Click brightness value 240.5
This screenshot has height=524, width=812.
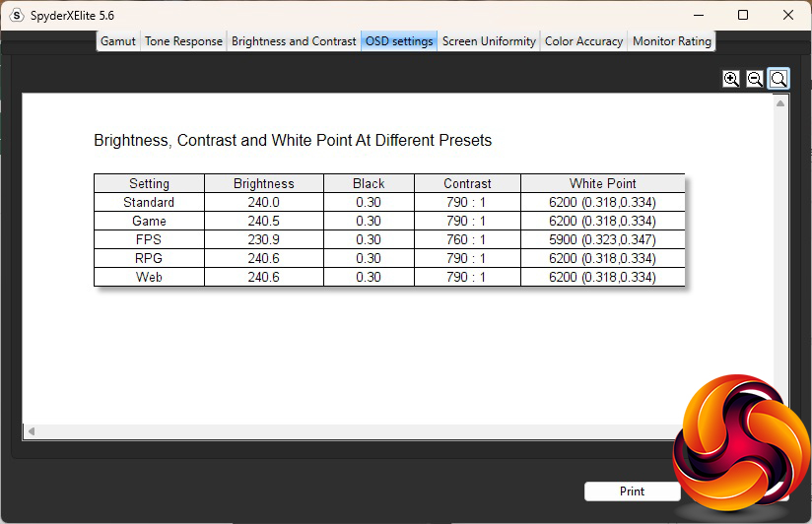pos(263,221)
